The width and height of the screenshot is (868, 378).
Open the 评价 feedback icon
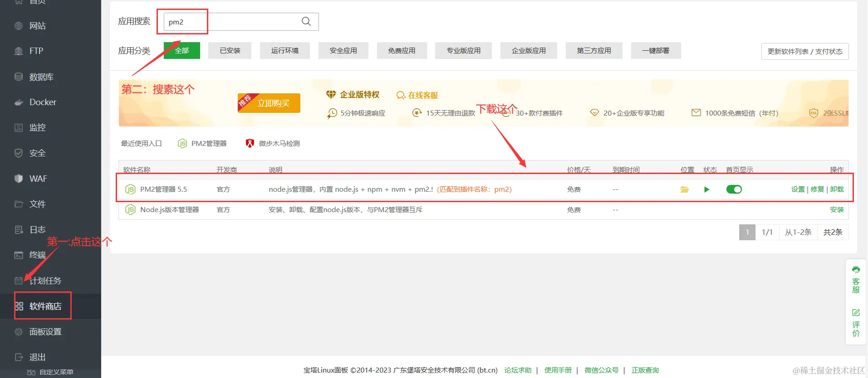856,313
